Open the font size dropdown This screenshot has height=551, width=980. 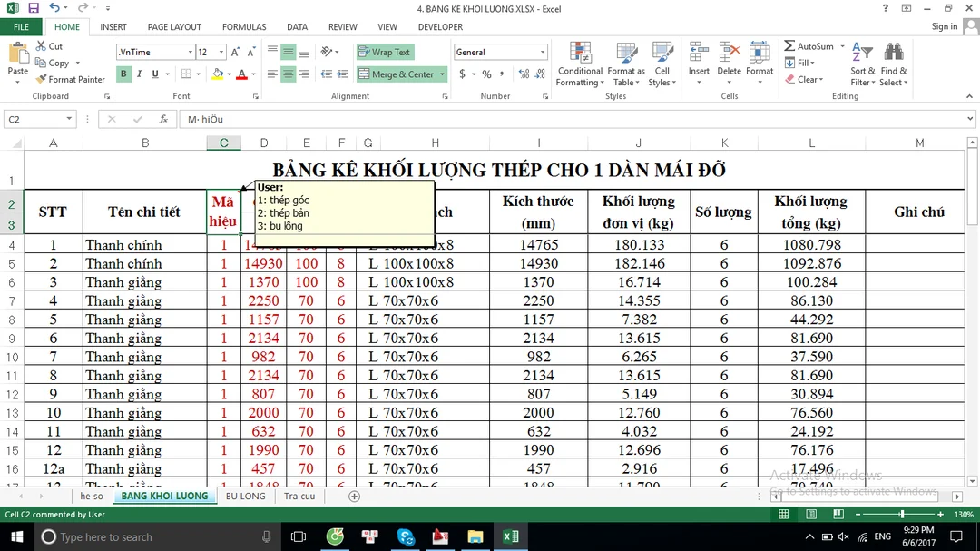220,52
